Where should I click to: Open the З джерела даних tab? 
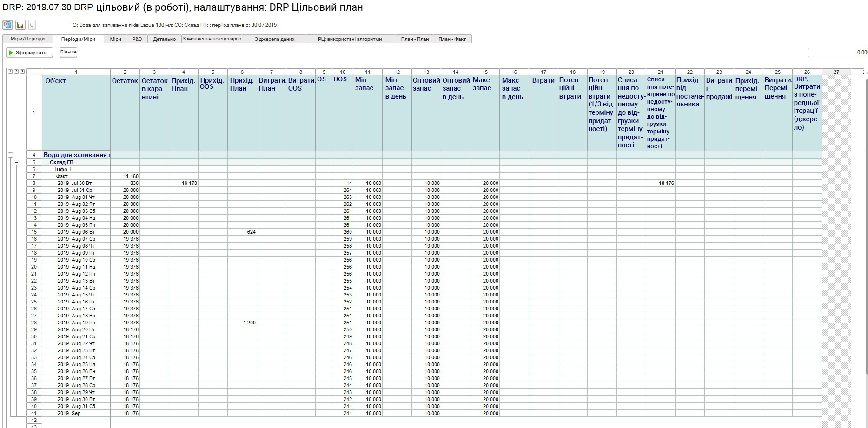click(274, 39)
